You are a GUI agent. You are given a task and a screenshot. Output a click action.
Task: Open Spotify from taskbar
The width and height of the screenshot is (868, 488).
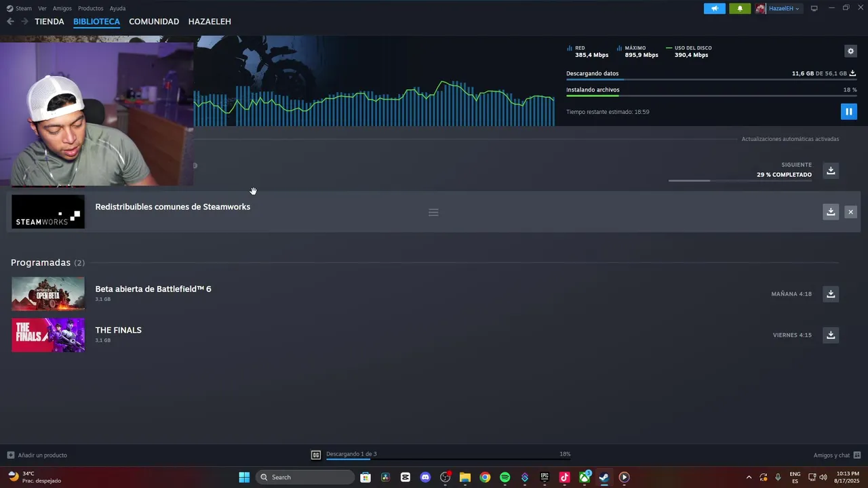[505, 477]
